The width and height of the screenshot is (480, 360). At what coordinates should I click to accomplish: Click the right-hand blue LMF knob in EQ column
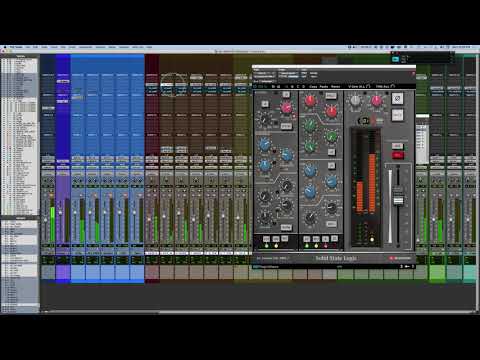(x=331, y=181)
